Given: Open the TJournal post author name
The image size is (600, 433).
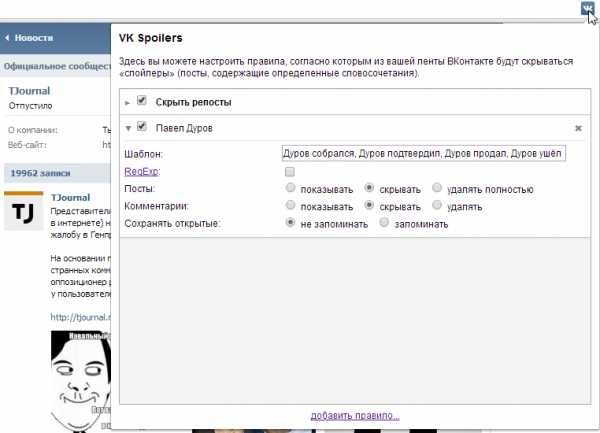Looking at the screenshot, I should tap(70, 198).
